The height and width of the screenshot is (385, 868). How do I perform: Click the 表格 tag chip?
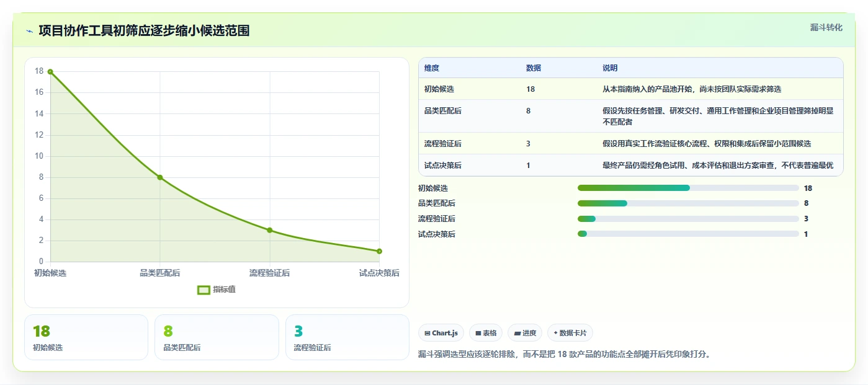[486, 333]
